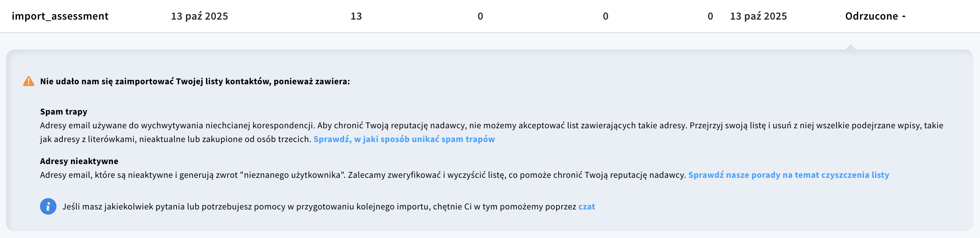Select the import_assessment import name
980x238 pixels.
pyautogui.click(x=60, y=17)
